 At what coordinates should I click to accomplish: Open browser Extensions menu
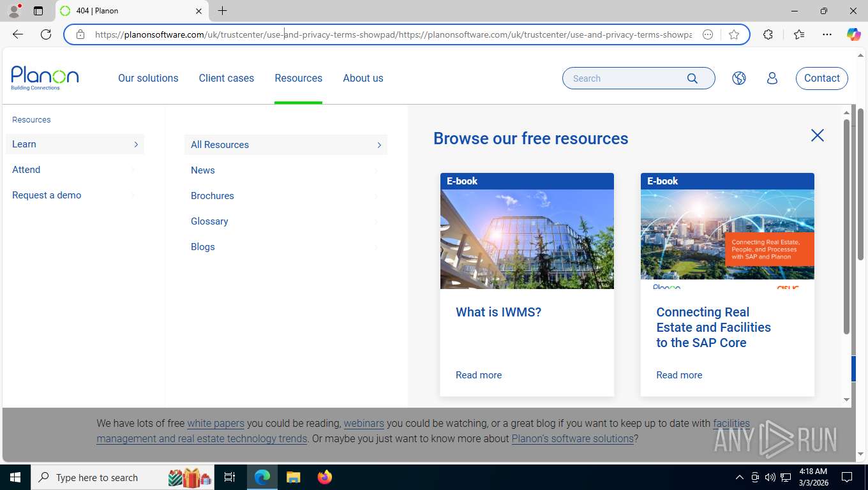point(768,34)
